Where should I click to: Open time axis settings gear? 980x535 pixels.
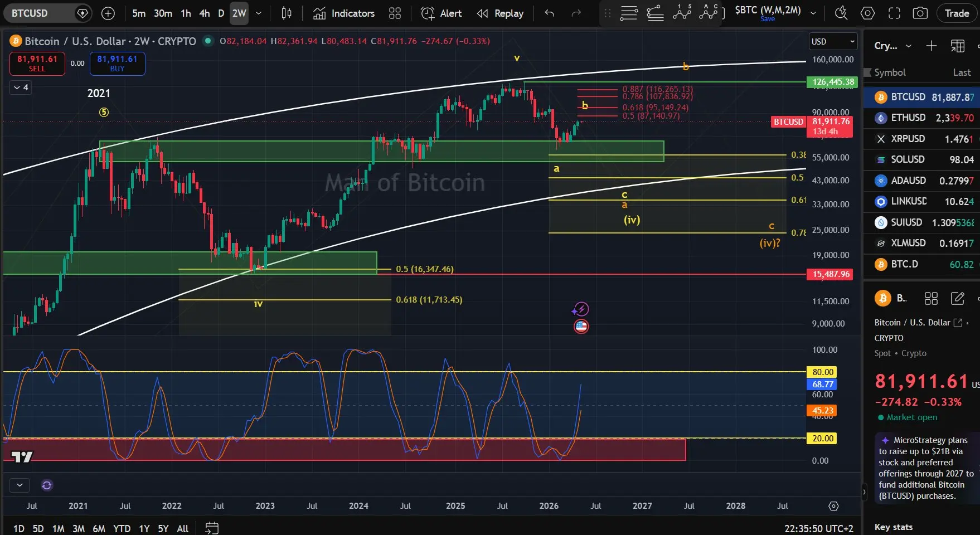[x=833, y=506]
